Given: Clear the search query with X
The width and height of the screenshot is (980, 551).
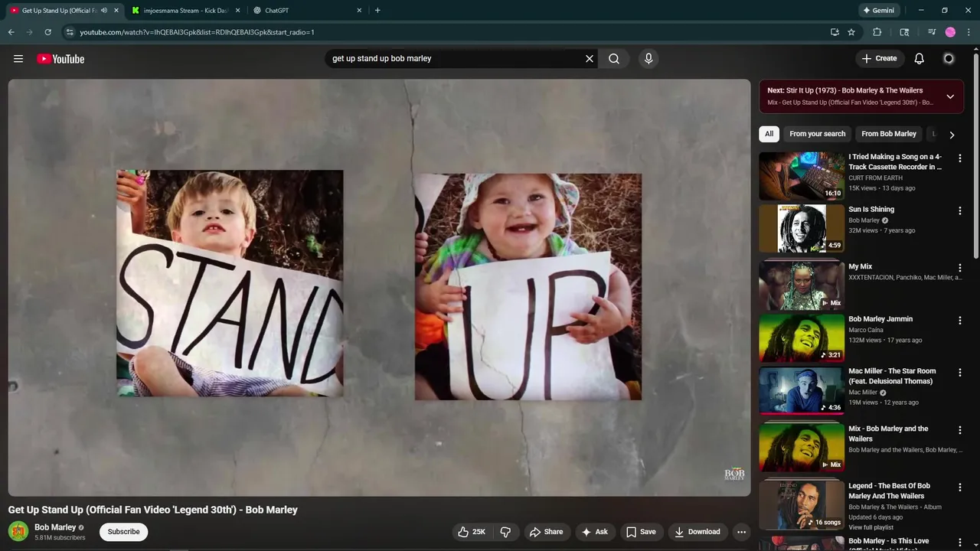Looking at the screenshot, I should (x=590, y=58).
